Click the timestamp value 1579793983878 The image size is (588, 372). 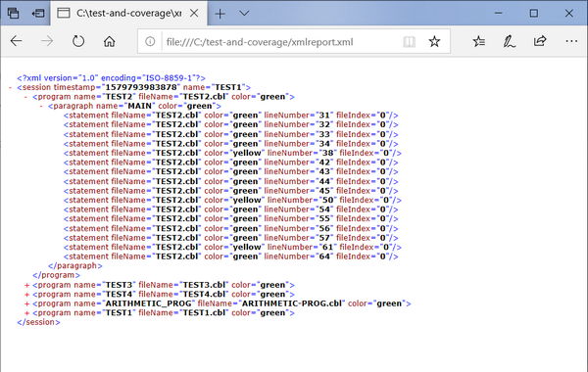point(141,87)
